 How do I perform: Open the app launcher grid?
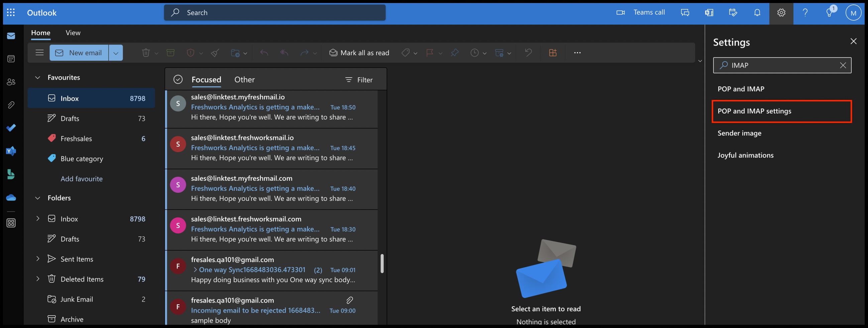pyautogui.click(x=11, y=12)
